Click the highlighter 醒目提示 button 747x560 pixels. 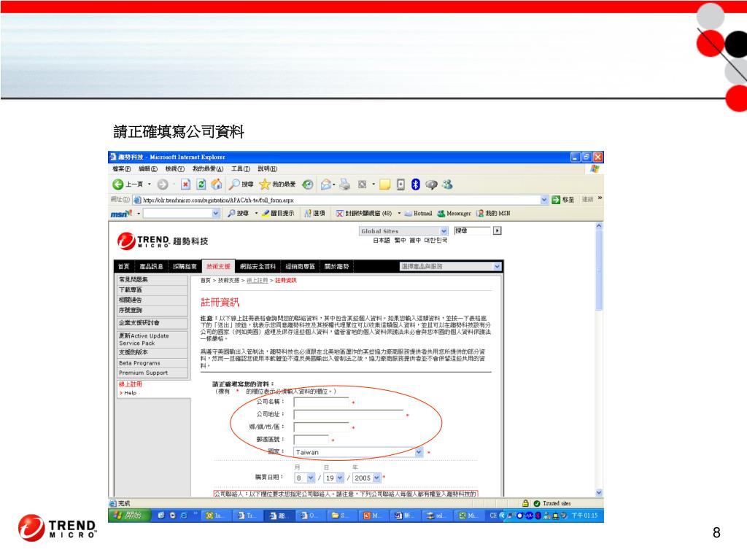click(278, 214)
